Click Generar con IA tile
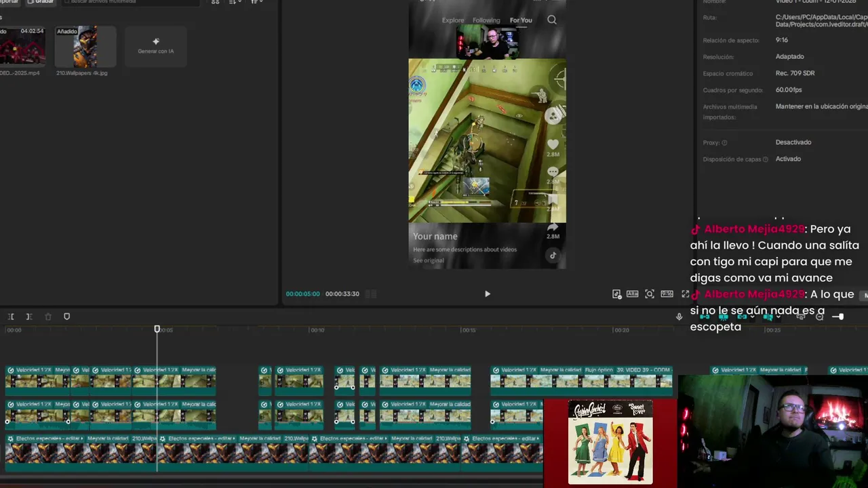 coord(155,46)
